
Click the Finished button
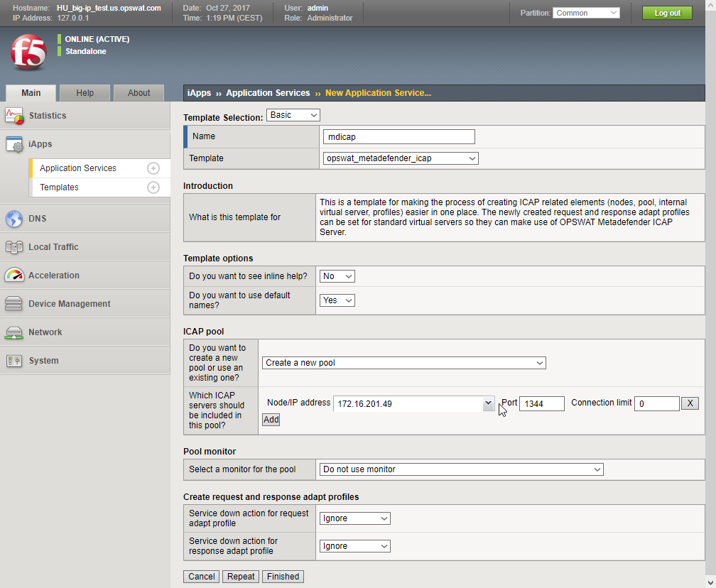pos(283,577)
